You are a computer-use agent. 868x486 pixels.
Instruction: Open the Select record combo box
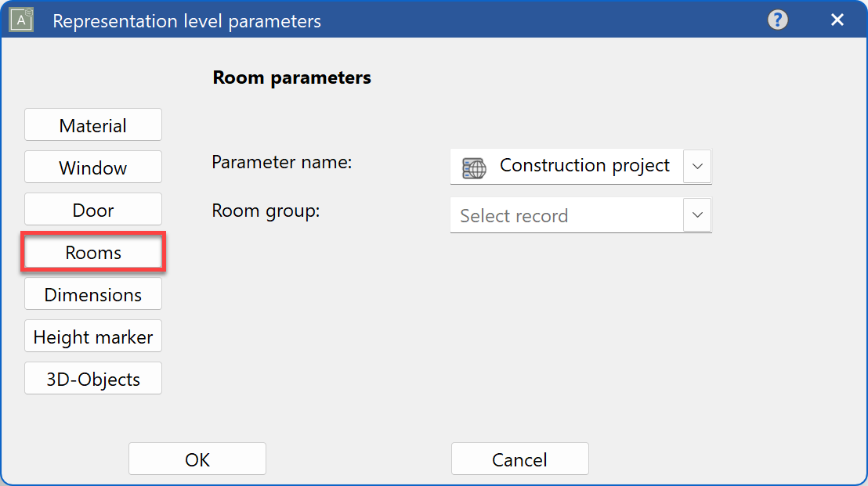pos(580,215)
